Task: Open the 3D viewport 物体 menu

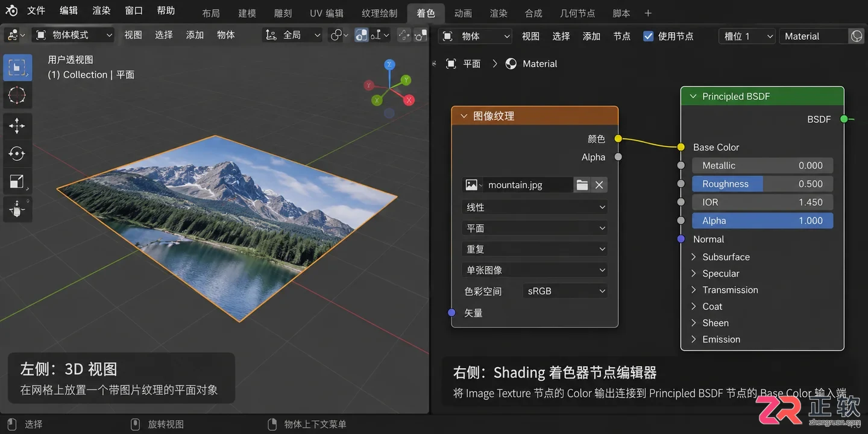Action: click(x=226, y=35)
